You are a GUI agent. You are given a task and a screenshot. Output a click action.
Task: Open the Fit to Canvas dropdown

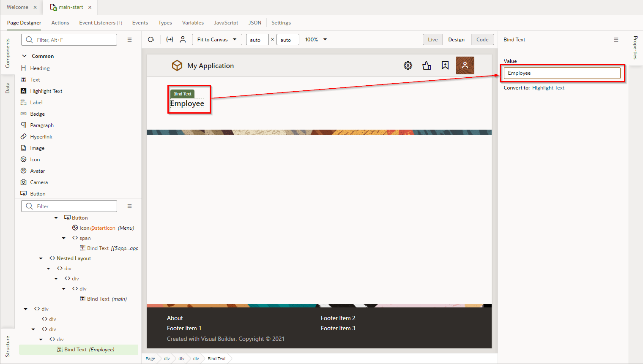tap(217, 40)
